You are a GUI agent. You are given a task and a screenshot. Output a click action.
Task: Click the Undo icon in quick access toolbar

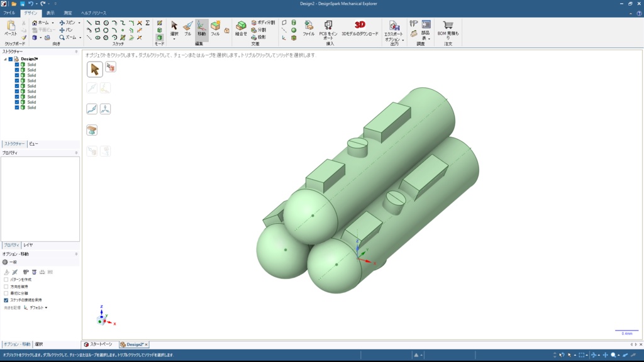click(x=30, y=4)
